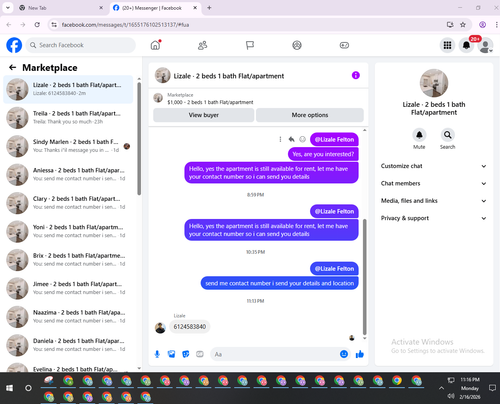Switch to the New Tab browser tab
Viewport: 500px width, 404px height.
pos(61,8)
